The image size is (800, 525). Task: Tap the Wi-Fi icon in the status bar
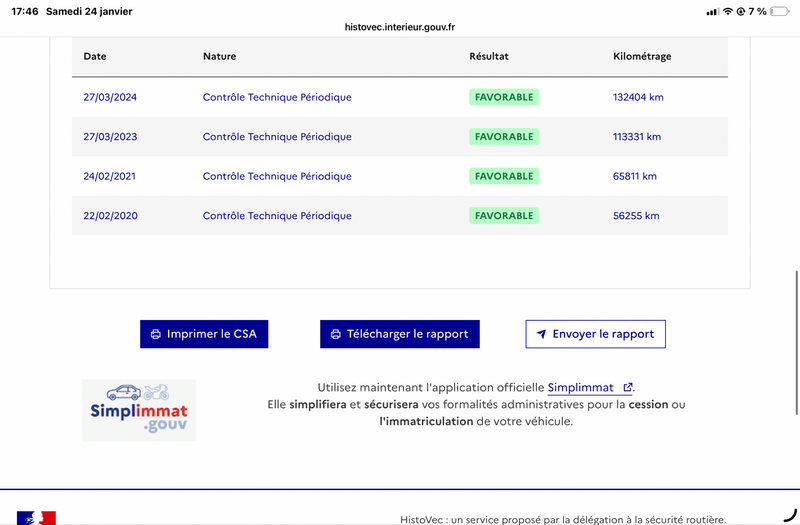tap(728, 11)
